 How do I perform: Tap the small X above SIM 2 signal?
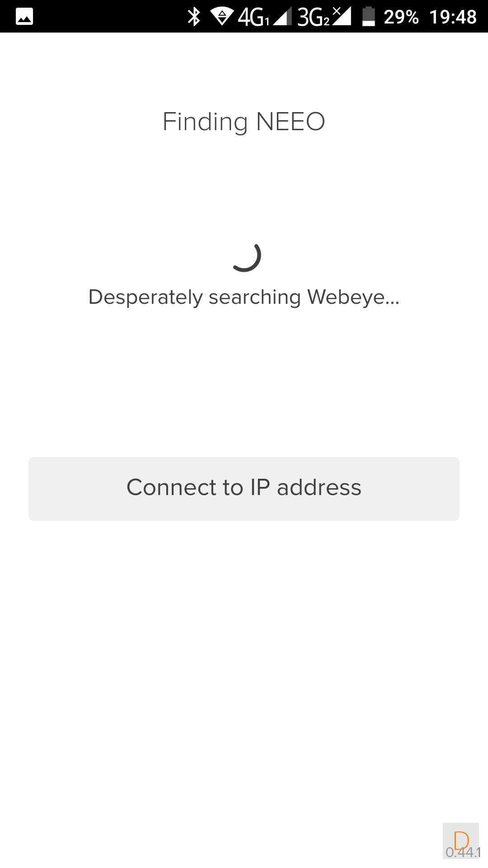(337, 11)
